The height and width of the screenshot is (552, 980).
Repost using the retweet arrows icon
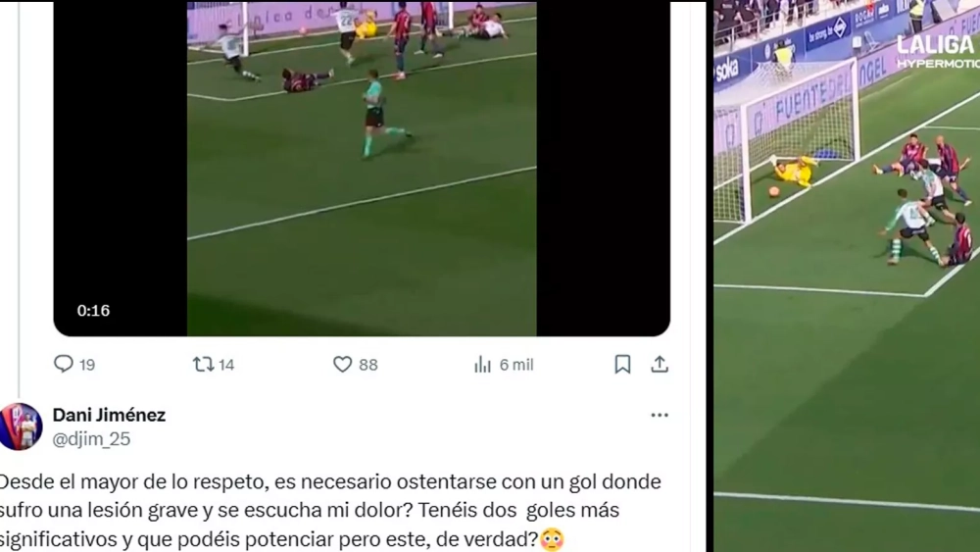(203, 364)
